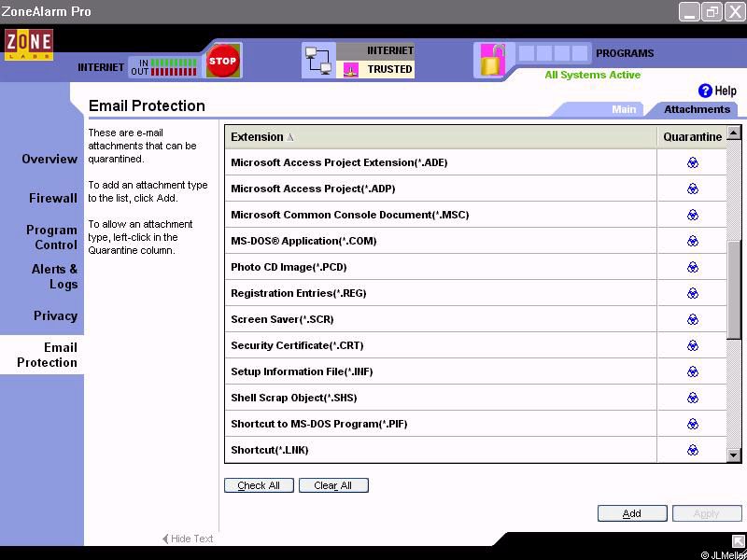This screenshot has height=560, width=747.
Task: Toggle quarantine for Registration Entries (*.REG)
Action: [x=693, y=293]
